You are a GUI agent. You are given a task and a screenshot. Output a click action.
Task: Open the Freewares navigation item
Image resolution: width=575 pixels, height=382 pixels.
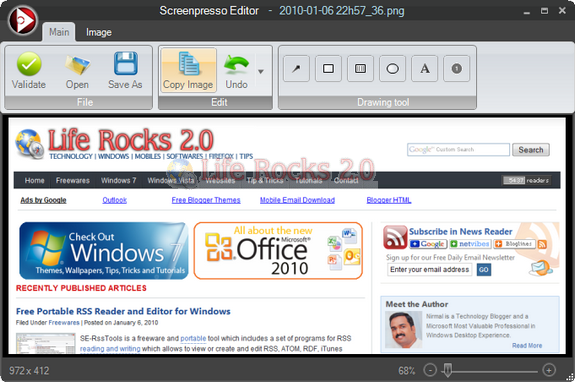point(73,180)
